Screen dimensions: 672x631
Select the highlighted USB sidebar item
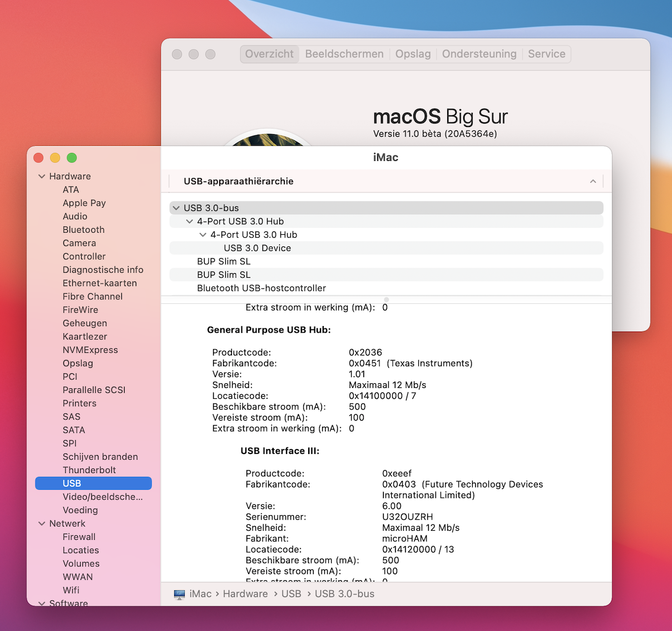93,484
